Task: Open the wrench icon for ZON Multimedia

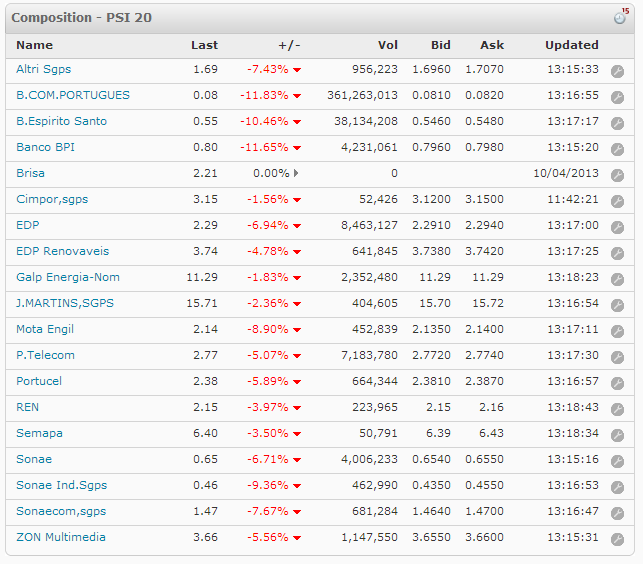Action: [617, 539]
